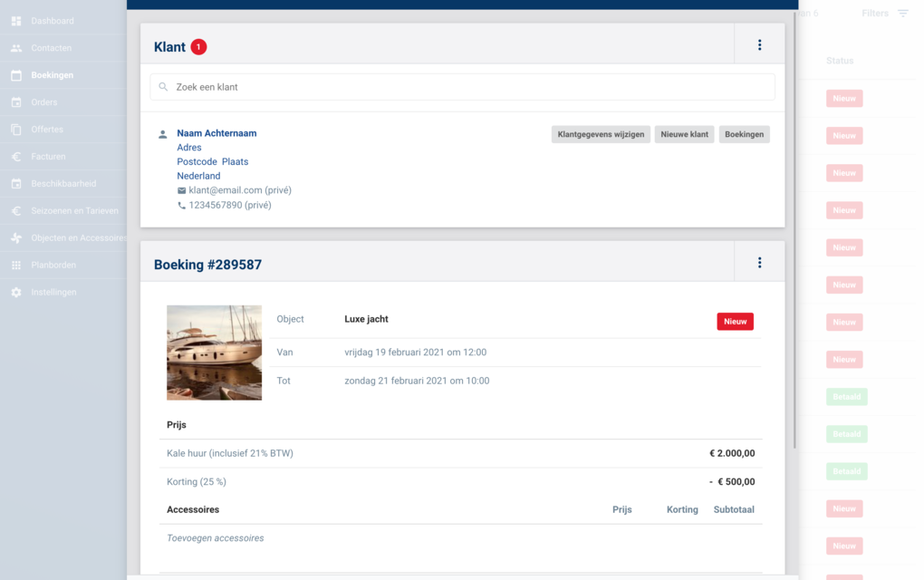Click the Zoek een klant search field
Image resolution: width=924 pixels, height=580 pixels.
coord(462,87)
